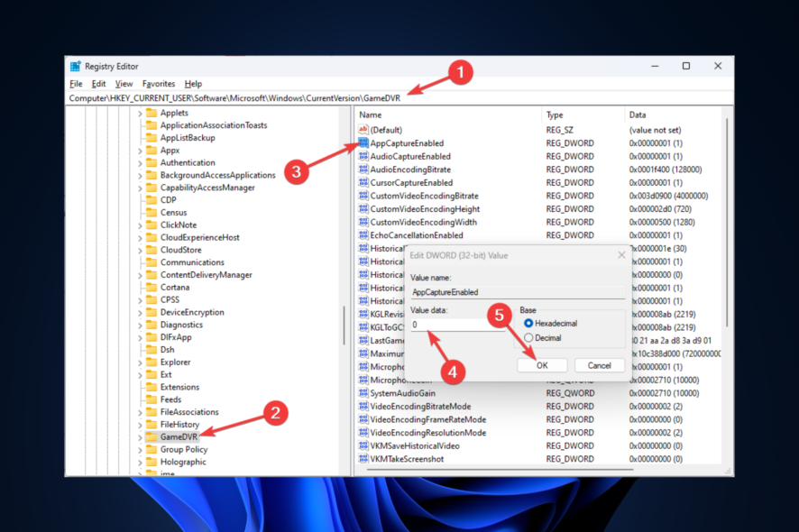
Task: Expand the Explorer tree node
Action: [140, 362]
